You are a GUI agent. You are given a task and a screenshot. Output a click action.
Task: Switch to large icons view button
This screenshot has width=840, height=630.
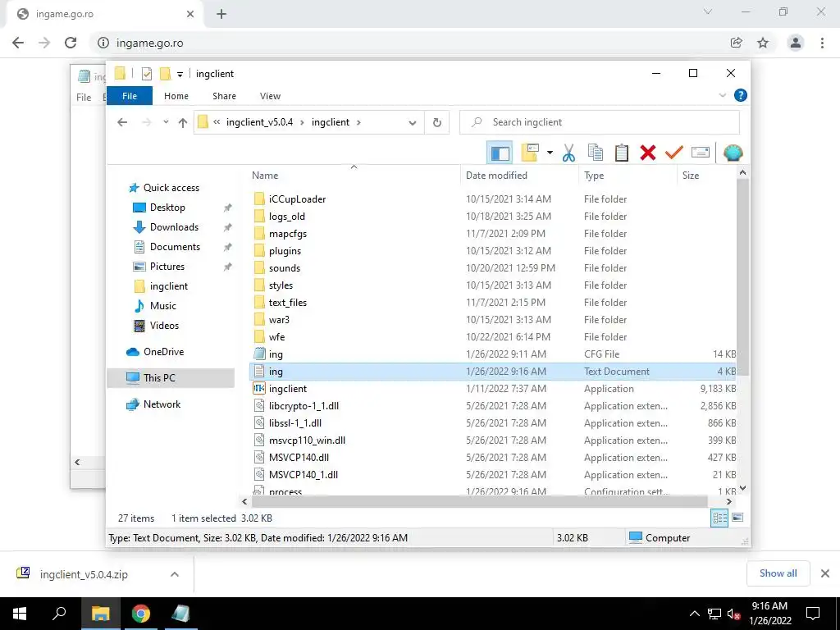(x=737, y=518)
